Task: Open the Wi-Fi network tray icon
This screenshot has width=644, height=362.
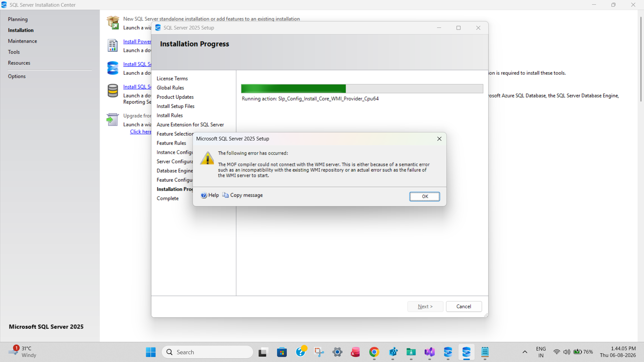Action: (557, 352)
